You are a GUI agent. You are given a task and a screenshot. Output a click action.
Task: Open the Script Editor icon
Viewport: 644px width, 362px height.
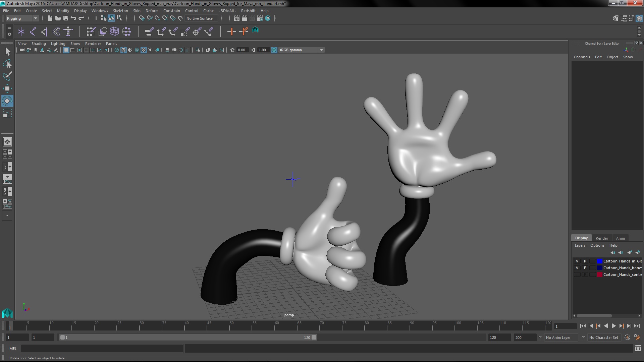coord(638,349)
